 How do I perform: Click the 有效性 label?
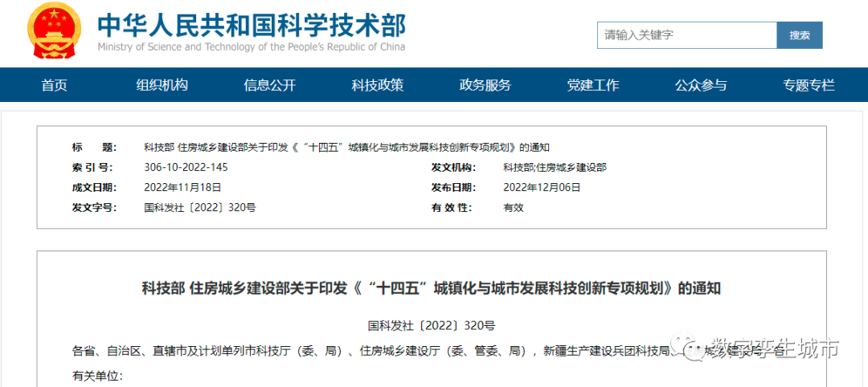click(451, 208)
